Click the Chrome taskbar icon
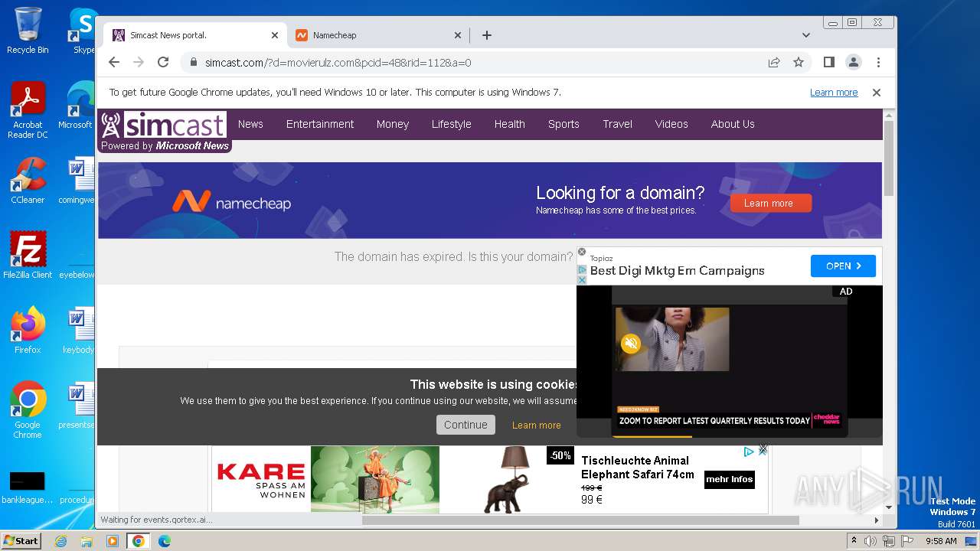Viewport: 980px width, 551px height. tap(139, 541)
